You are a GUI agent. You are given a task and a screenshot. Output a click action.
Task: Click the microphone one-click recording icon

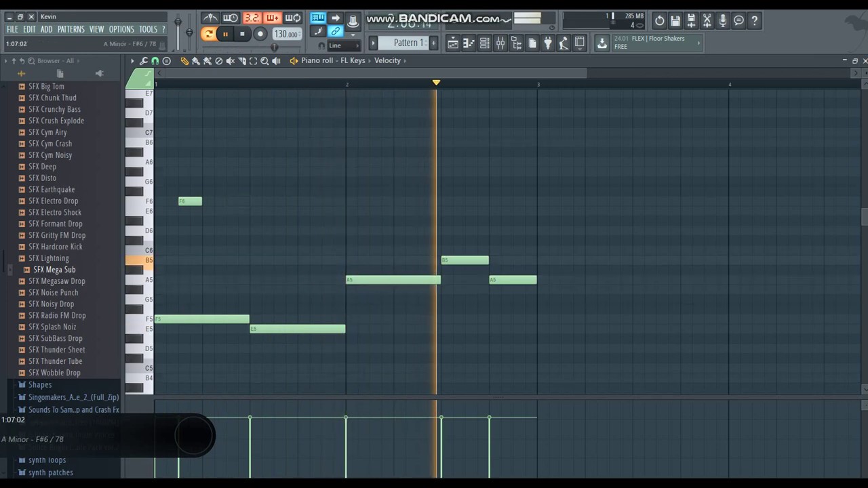tap(723, 20)
